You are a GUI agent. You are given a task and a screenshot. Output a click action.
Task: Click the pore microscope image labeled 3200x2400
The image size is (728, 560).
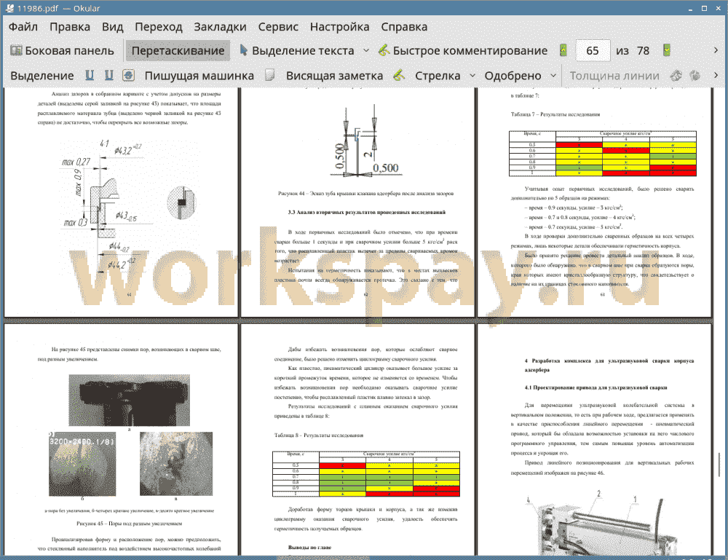point(82,465)
